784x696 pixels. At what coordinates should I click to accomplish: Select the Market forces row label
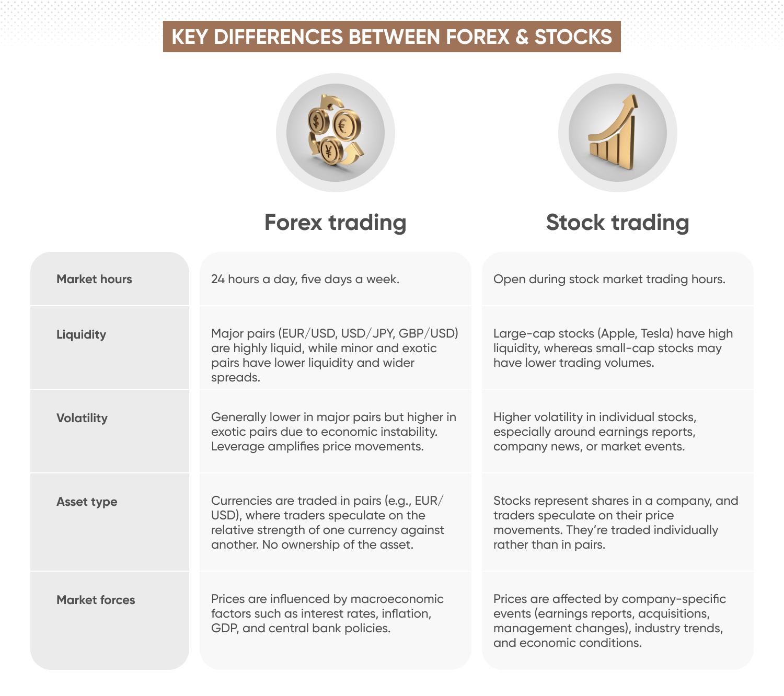pos(96,600)
